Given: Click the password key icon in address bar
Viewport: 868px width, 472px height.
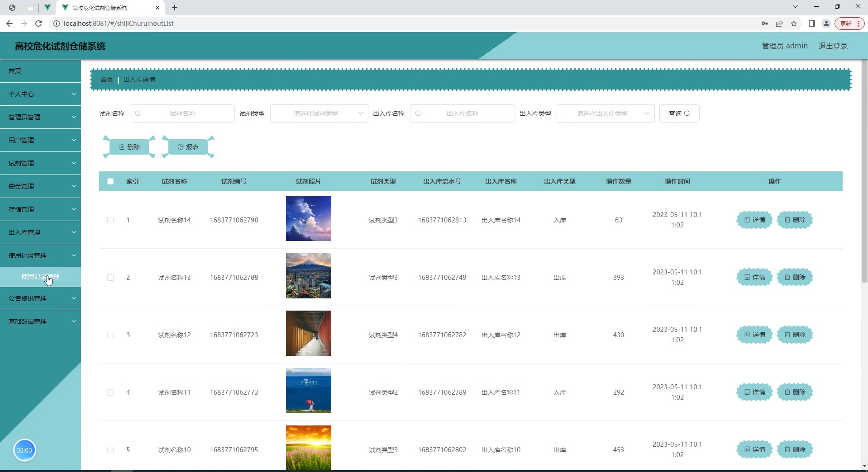Looking at the screenshot, I should tap(765, 24).
